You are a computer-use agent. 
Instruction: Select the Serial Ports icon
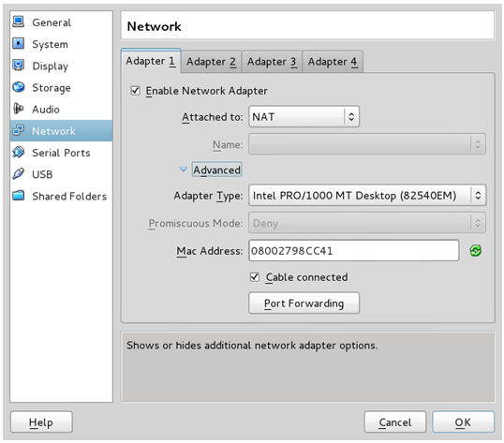pos(19,153)
